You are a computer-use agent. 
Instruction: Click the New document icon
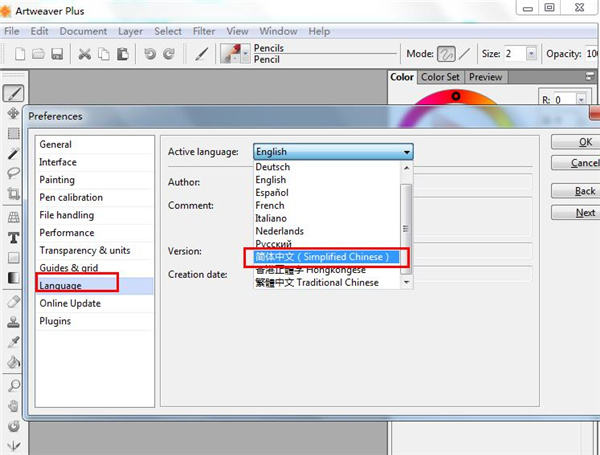pyautogui.click(x=20, y=54)
